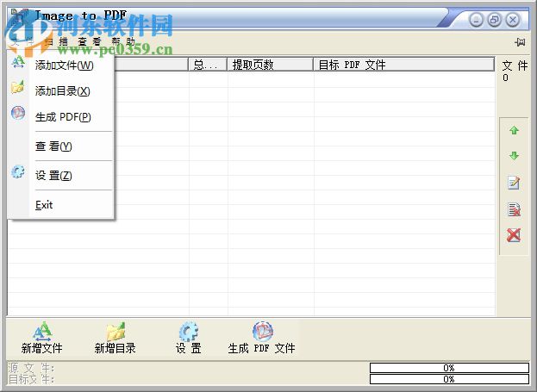Image resolution: width=537 pixels, height=392 pixels.
Task: Click the lower 0% progress bar
Action: (449, 379)
